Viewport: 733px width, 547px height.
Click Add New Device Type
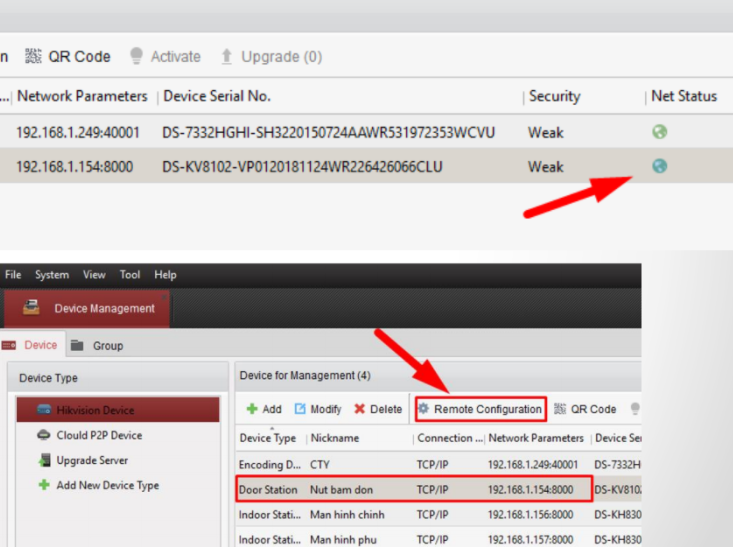tap(107, 485)
